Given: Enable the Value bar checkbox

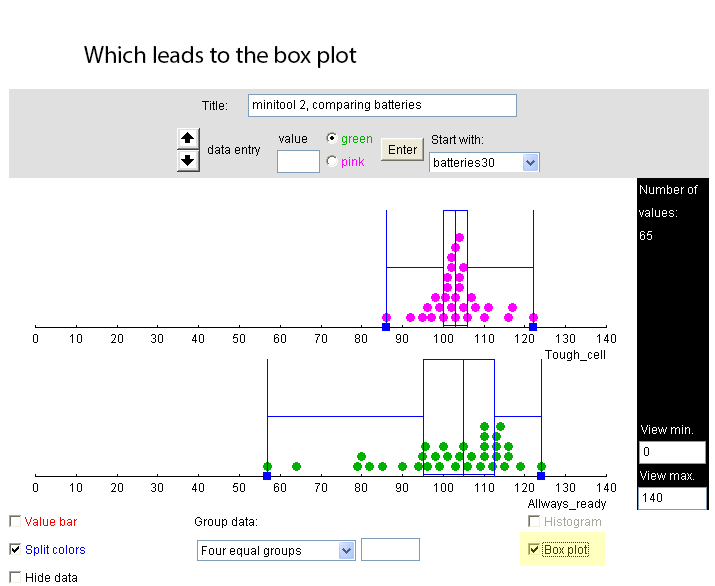Looking at the screenshot, I should pyautogui.click(x=15, y=521).
